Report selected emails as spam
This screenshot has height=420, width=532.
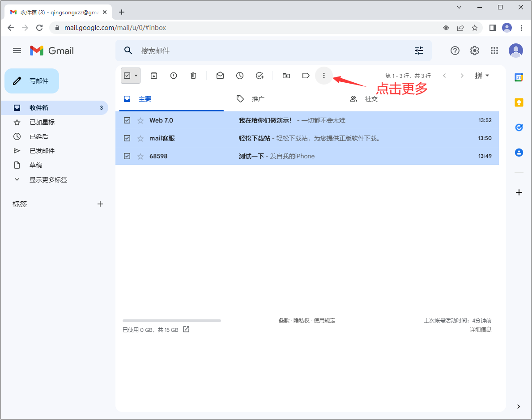tap(173, 76)
